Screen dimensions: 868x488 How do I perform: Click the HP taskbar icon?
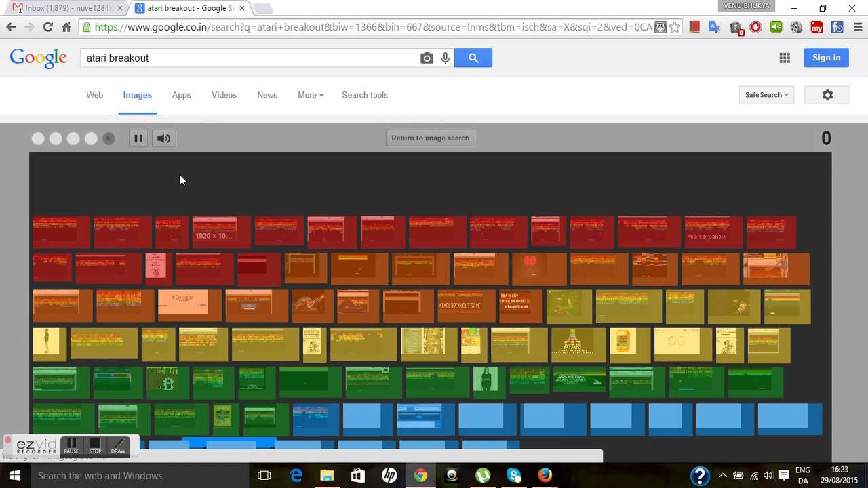point(389,476)
